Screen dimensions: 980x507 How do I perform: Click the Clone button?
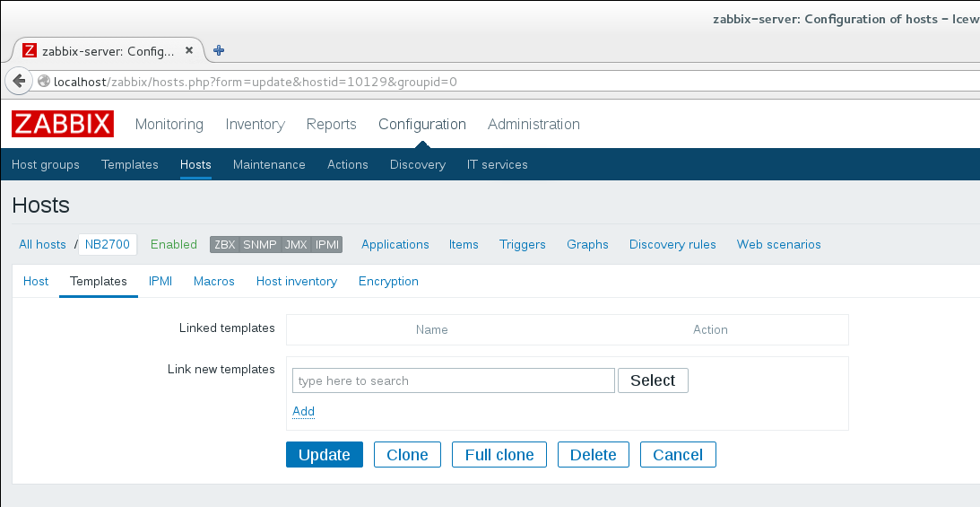[x=407, y=454]
